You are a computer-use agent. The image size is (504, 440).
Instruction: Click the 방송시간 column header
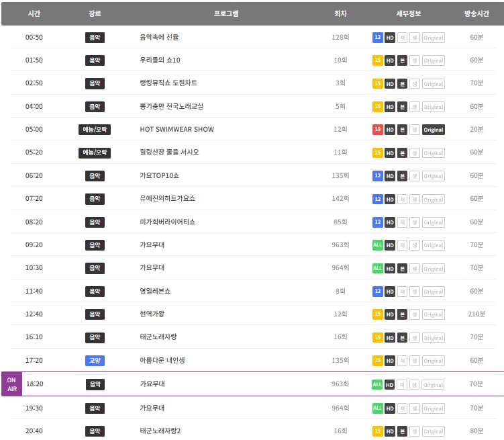(476, 13)
